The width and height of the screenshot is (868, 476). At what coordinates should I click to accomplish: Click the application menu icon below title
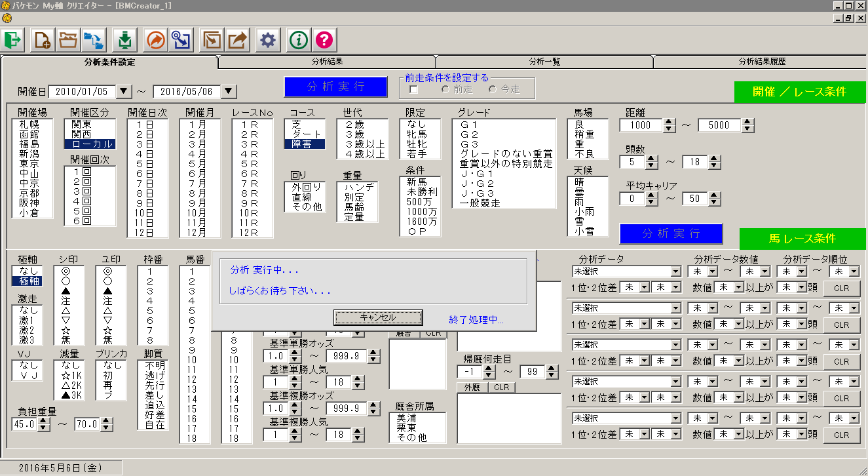7,18
